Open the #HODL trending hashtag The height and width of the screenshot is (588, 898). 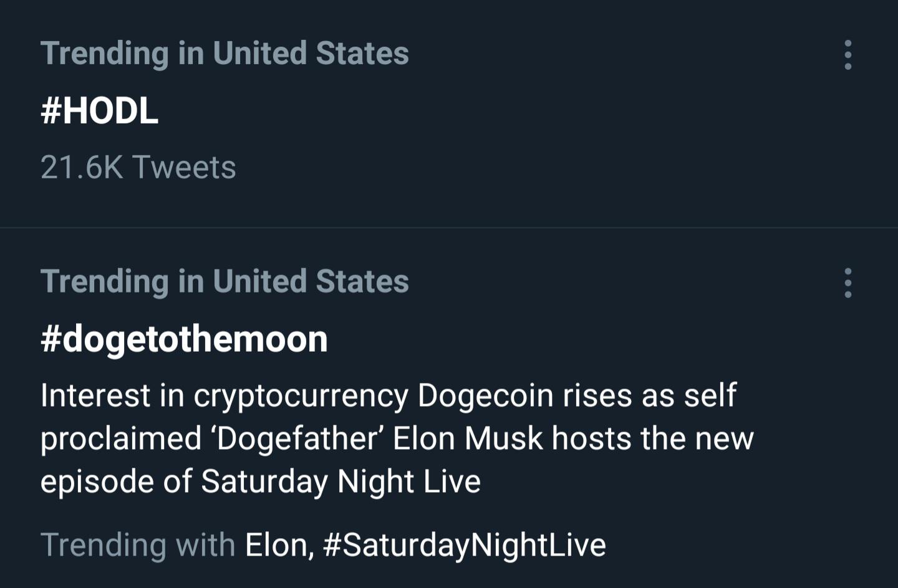99,111
